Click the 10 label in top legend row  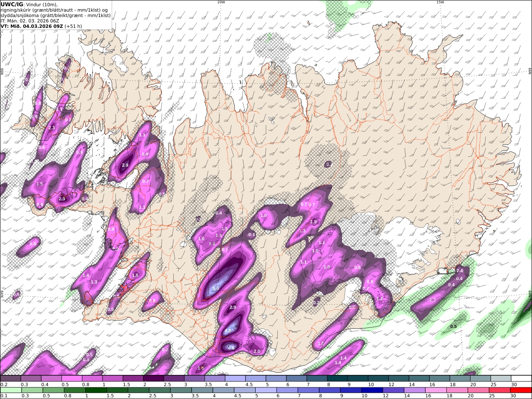[x=371, y=384]
